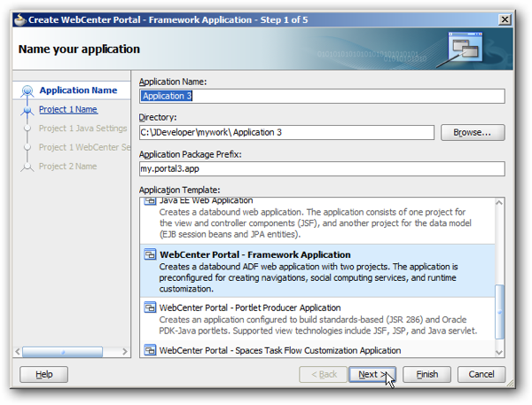Viewport: 532px width, 405px height.
Task: Click the JDeveloper icon in title bar
Action: [x=20, y=19]
